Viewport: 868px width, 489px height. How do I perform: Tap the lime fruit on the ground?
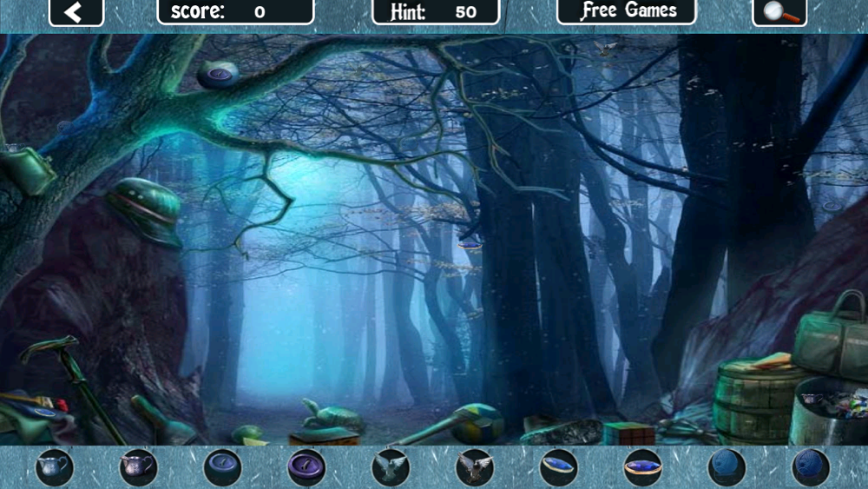(247, 434)
